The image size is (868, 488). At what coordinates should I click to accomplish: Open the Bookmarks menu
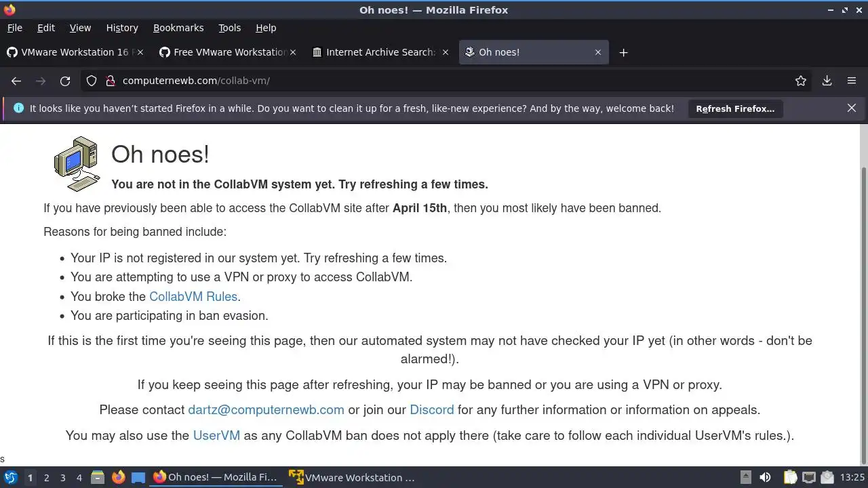click(x=178, y=28)
